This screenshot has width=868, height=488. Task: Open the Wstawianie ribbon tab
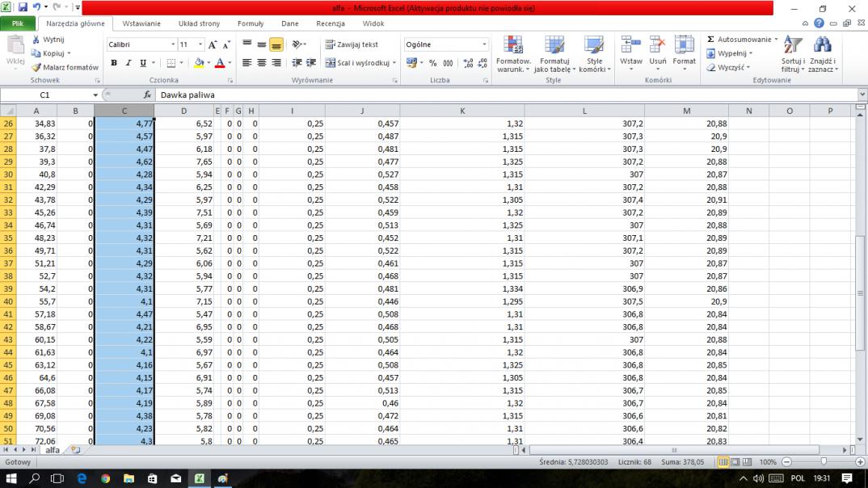click(141, 24)
